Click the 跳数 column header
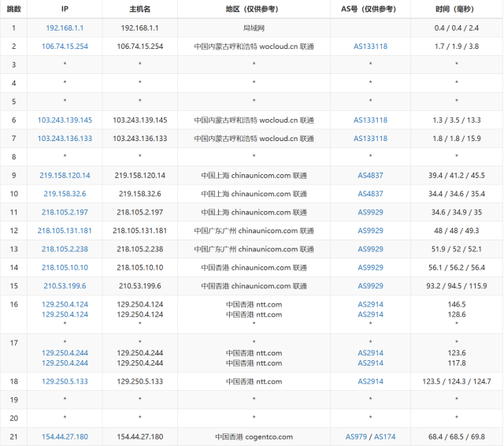Screen dimensions: 504x446 click(x=14, y=9)
